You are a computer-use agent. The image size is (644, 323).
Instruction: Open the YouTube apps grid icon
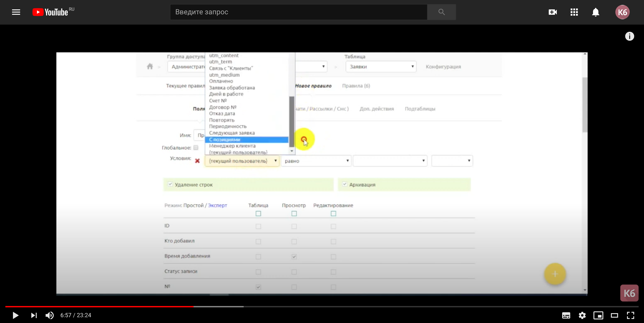point(574,12)
